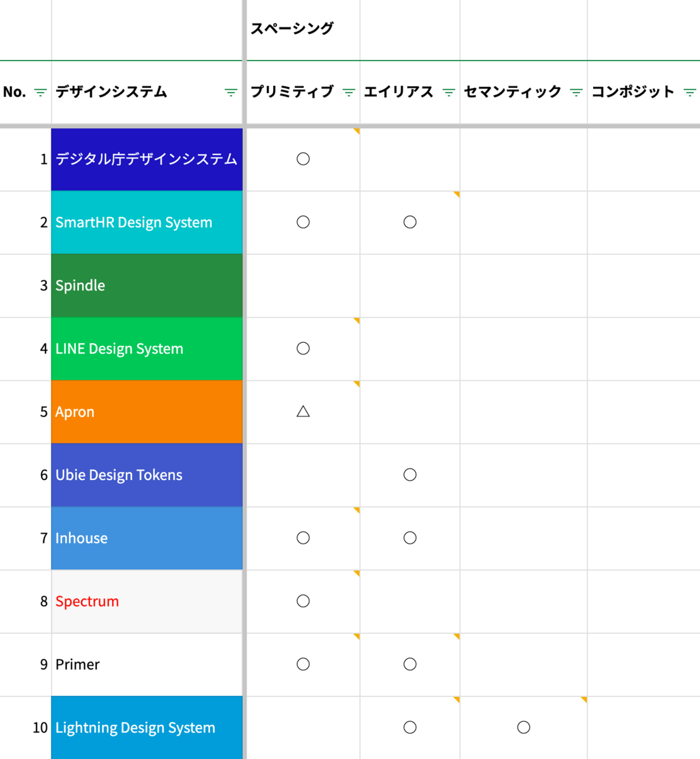Click the エイリアス circle for Ubie Design Tokens
Viewport: 700px width, 759px height.
(410, 475)
